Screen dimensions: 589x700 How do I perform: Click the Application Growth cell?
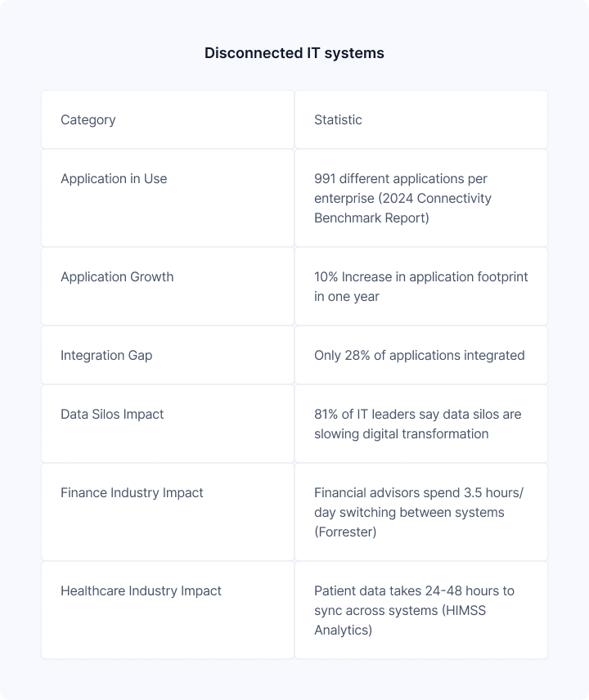(168, 286)
